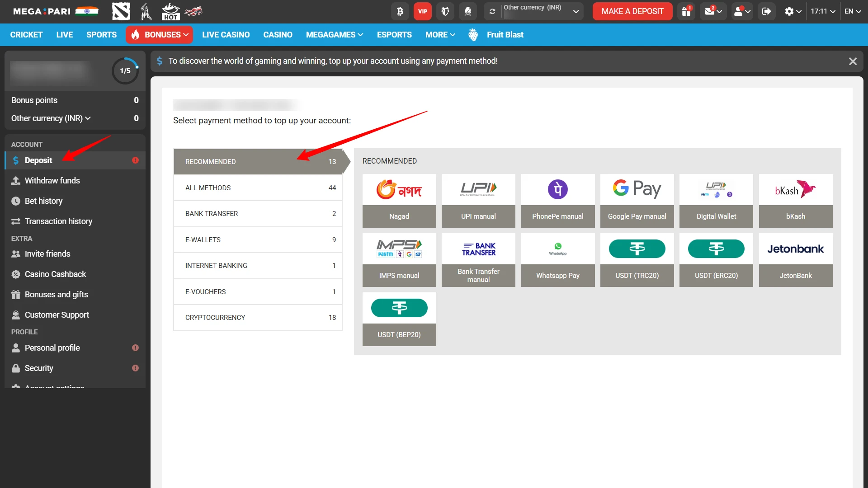The width and height of the screenshot is (868, 488).
Task: Select the logout icon
Action: pyautogui.click(x=766, y=11)
